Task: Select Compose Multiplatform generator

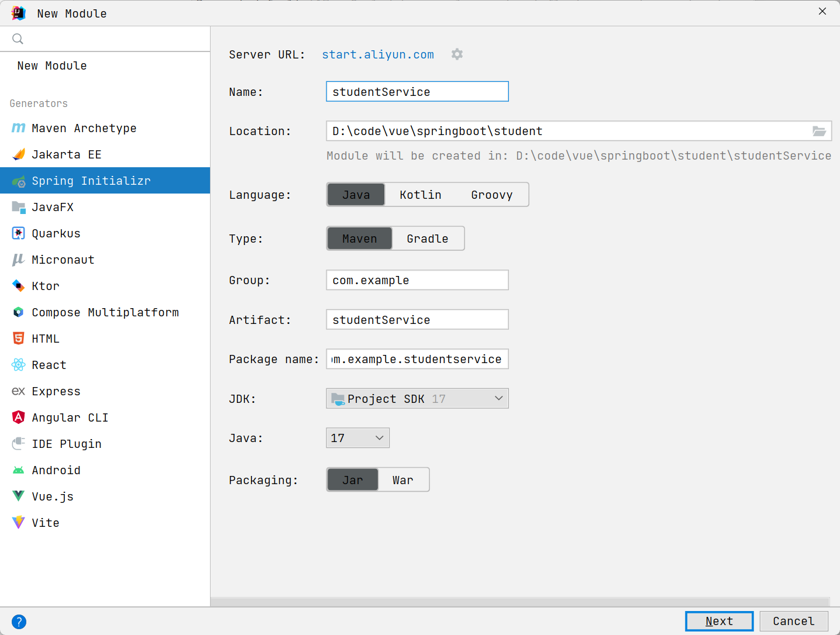Action: (x=105, y=312)
